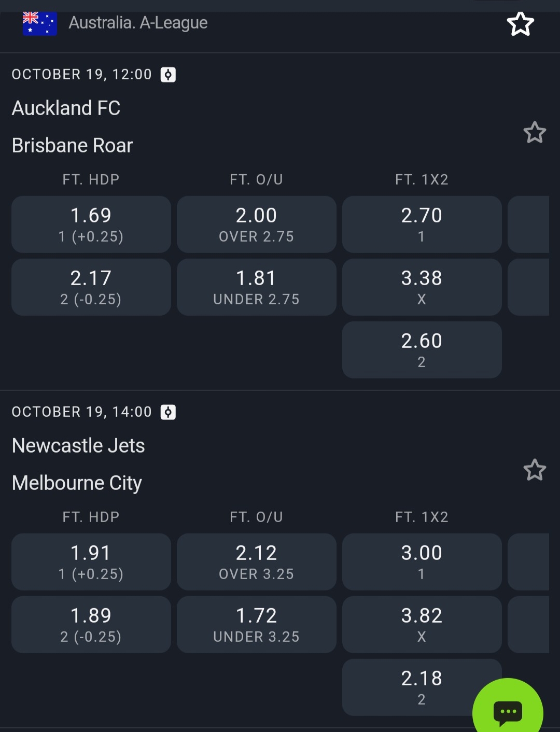Bet Over 3.25 at odds 2.12
The width and height of the screenshot is (560, 732).
tap(256, 562)
